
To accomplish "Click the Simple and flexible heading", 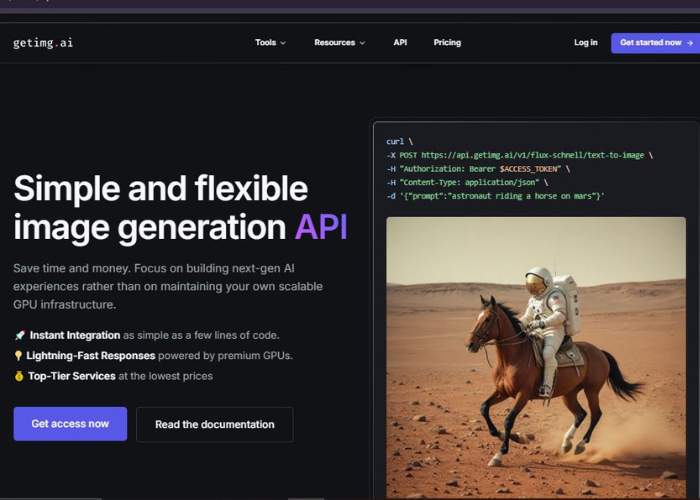I will pos(180,208).
